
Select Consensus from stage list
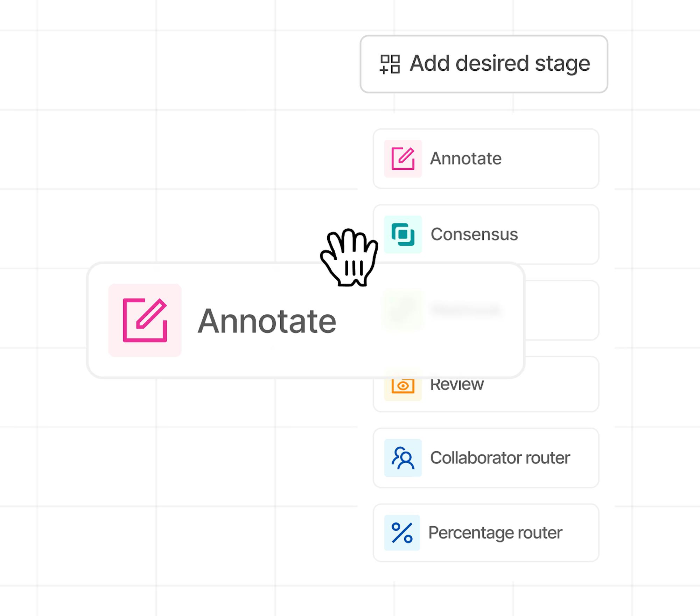click(486, 234)
